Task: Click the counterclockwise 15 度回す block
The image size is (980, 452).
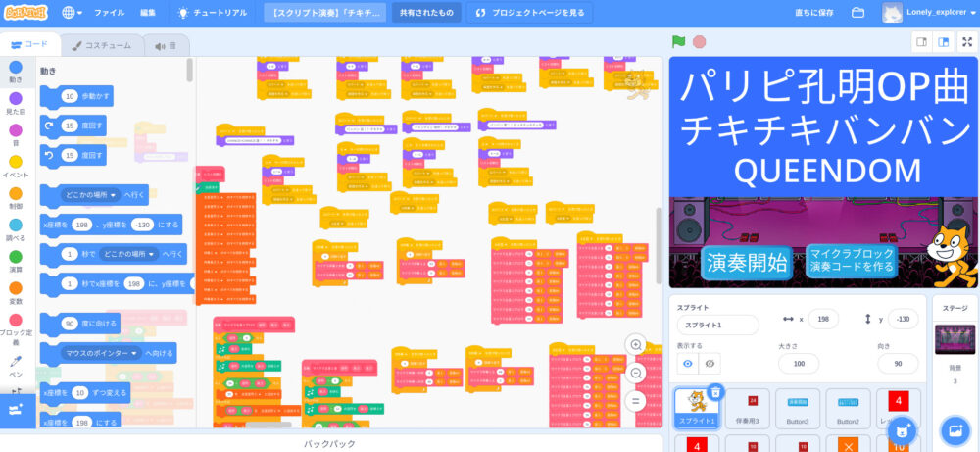Action: pos(73,154)
